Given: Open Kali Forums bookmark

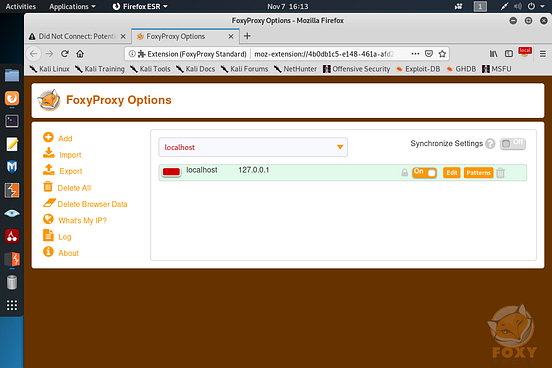Looking at the screenshot, I should click(x=244, y=69).
